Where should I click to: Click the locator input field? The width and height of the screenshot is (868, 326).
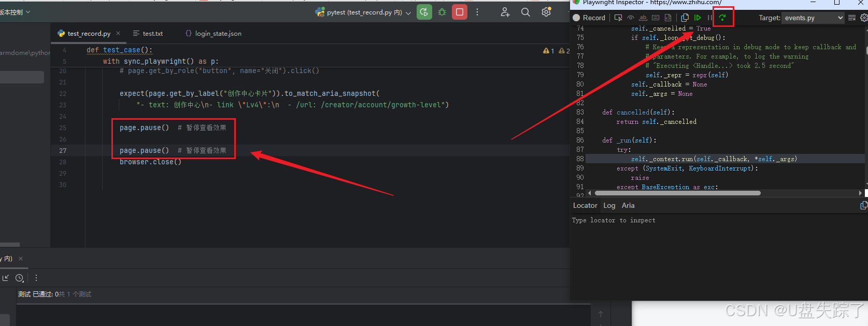pyautogui.click(x=719, y=220)
